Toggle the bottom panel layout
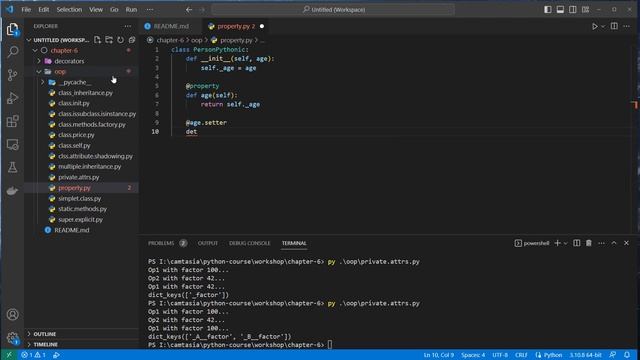 click(x=560, y=9)
